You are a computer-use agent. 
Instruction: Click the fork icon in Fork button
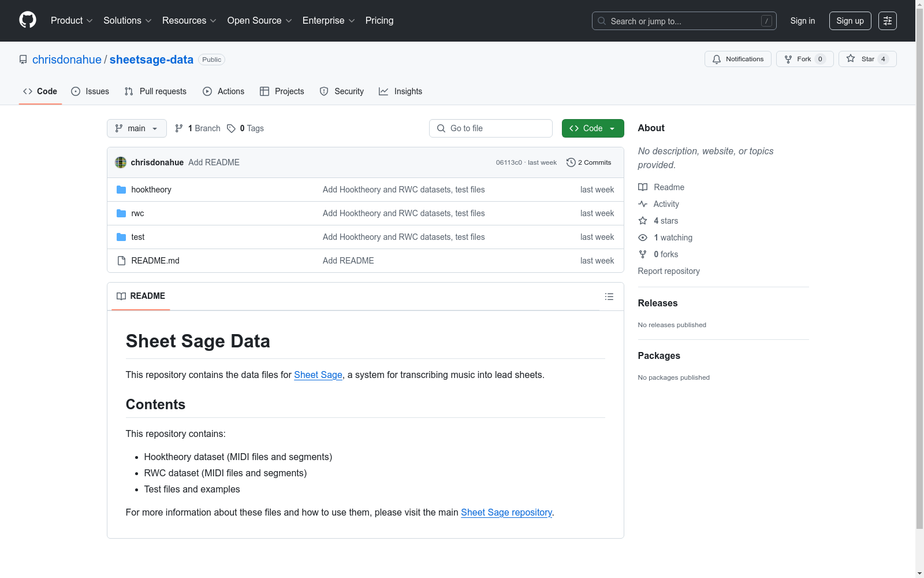tap(788, 59)
